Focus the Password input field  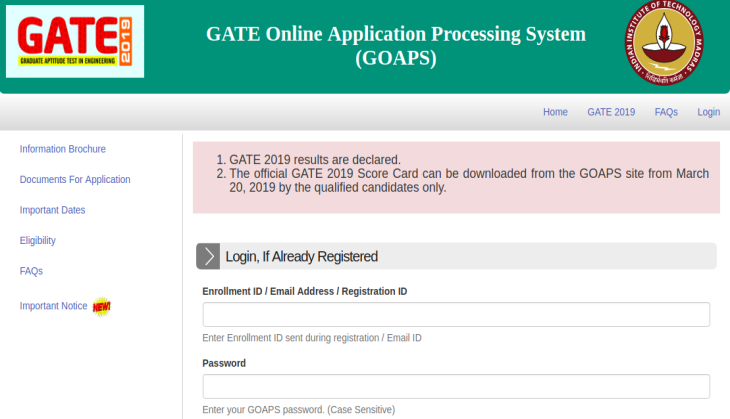coord(456,386)
